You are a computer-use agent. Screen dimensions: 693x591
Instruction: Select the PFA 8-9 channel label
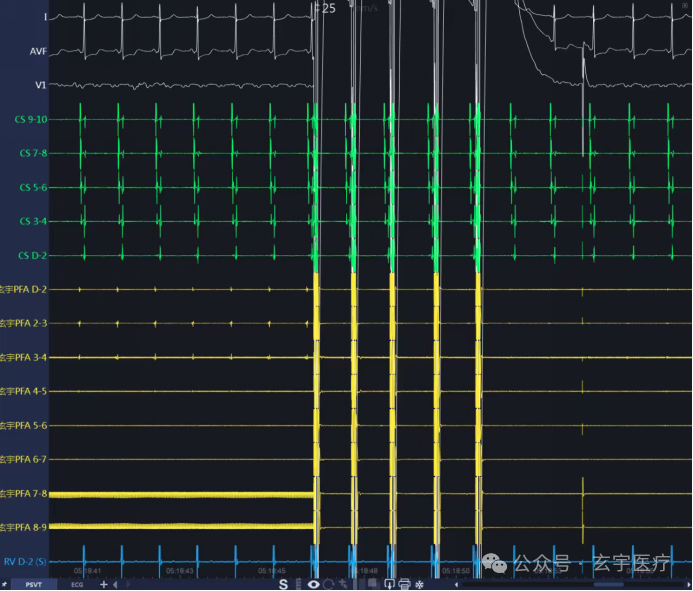(x=23, y=527)
